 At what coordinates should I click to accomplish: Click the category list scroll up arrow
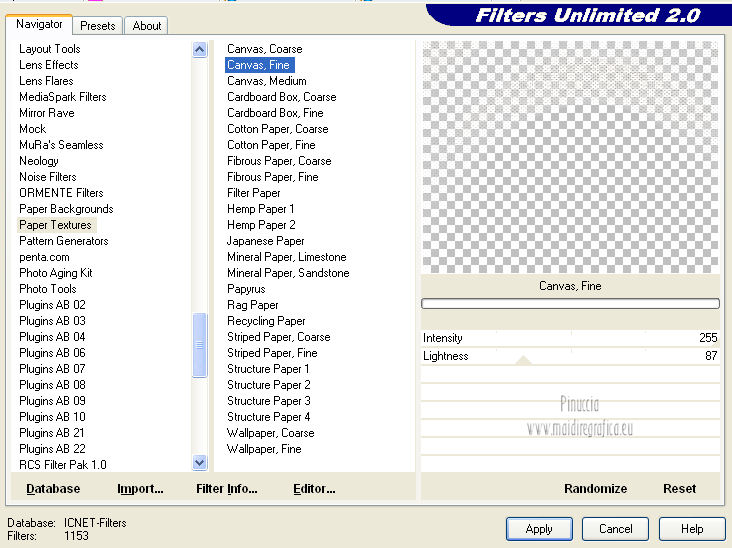(x=199, y=49)
